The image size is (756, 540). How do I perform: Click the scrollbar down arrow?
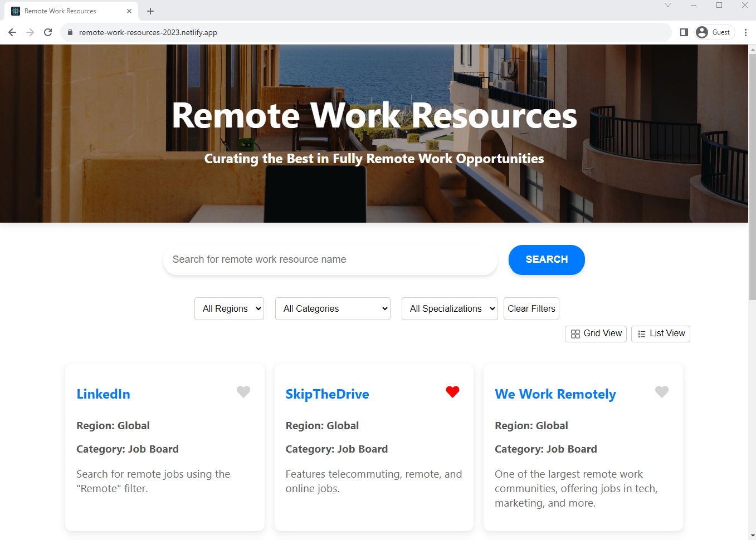coord(752,536)
